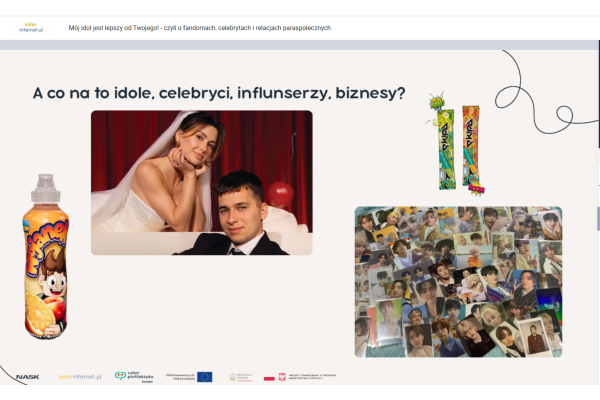Click the European Union flag logo
The image size is (600, 400).
(204, 377)
